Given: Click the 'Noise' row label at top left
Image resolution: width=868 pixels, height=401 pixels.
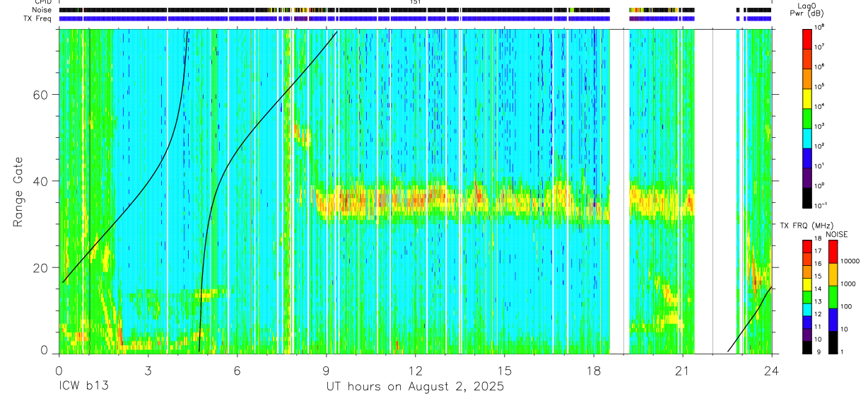Looking at the screenshot, I should click(x=42, y=10).
